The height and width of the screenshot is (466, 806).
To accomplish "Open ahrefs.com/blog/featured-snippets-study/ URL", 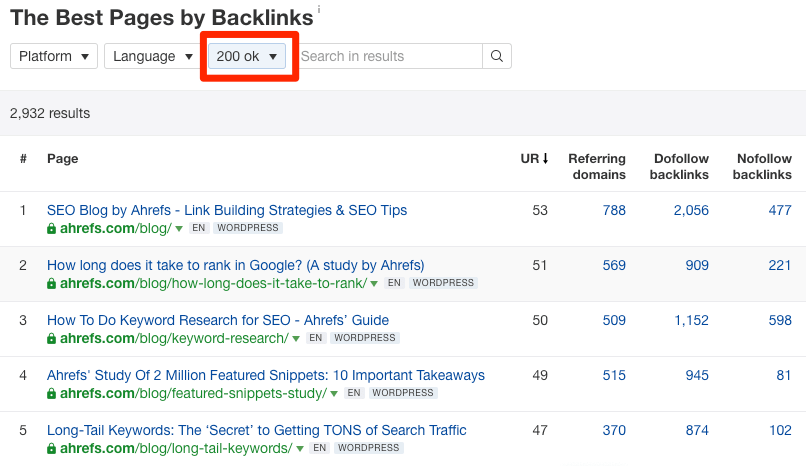I will pos(193,393).
